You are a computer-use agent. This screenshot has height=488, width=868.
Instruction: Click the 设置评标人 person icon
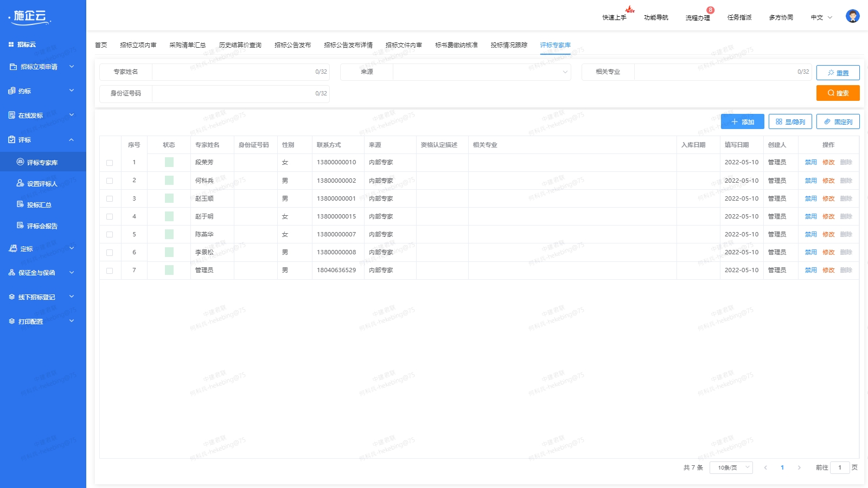(21, 183)
